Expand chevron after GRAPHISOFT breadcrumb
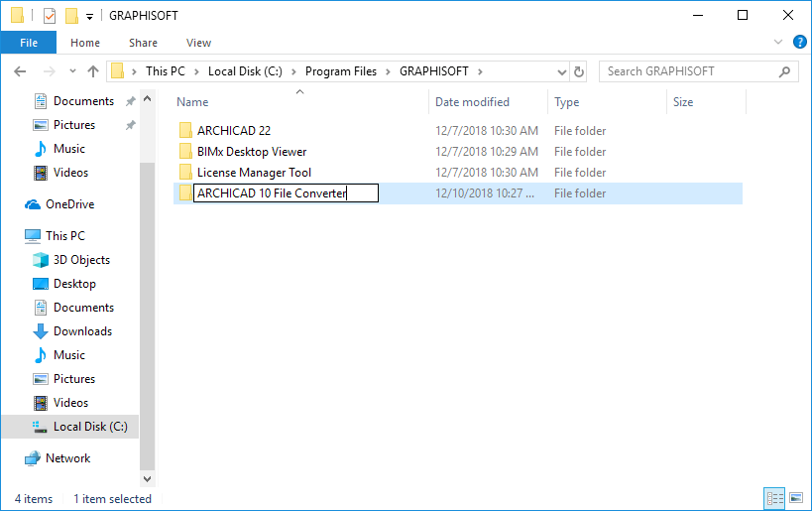 tap(480, 71)
